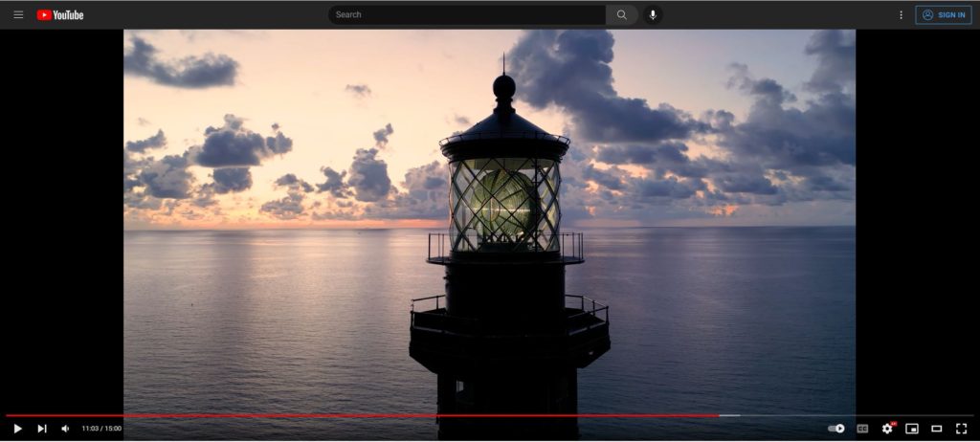980x442 pixels.
Task: Open the three-dot settings menu
Action: 901,15
